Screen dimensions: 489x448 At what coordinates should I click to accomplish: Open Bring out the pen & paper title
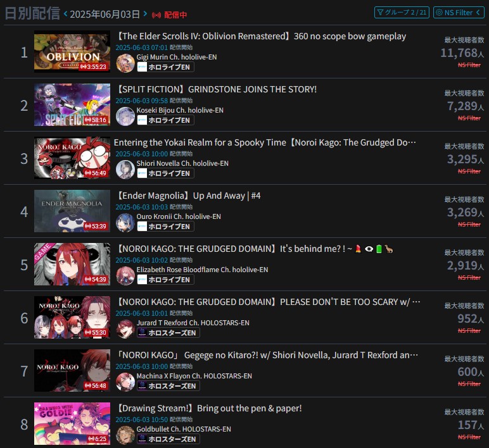click(x=208, y=408)
